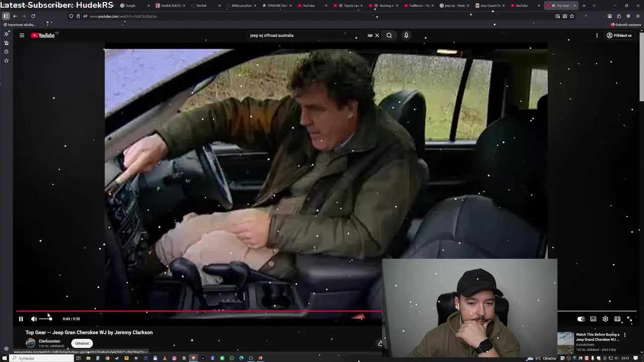Switch to the 'Reviving a' tab
The width and height of the screenshot is (644, 362).
(384, 6)
